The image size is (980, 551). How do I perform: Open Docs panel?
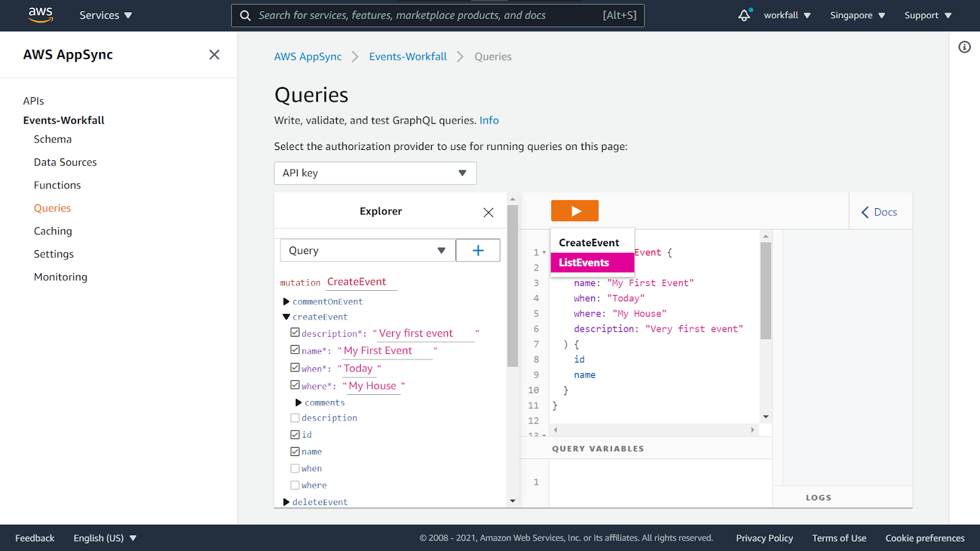coord(880,212)
